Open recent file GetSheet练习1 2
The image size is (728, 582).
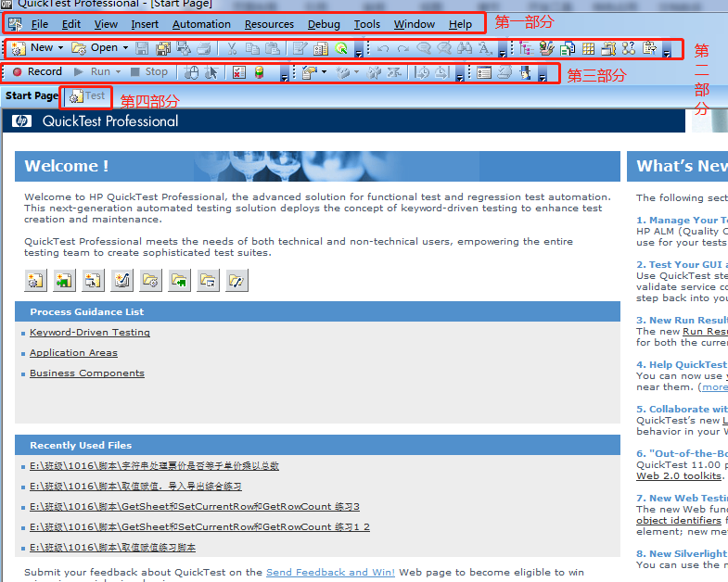point(199,527)
